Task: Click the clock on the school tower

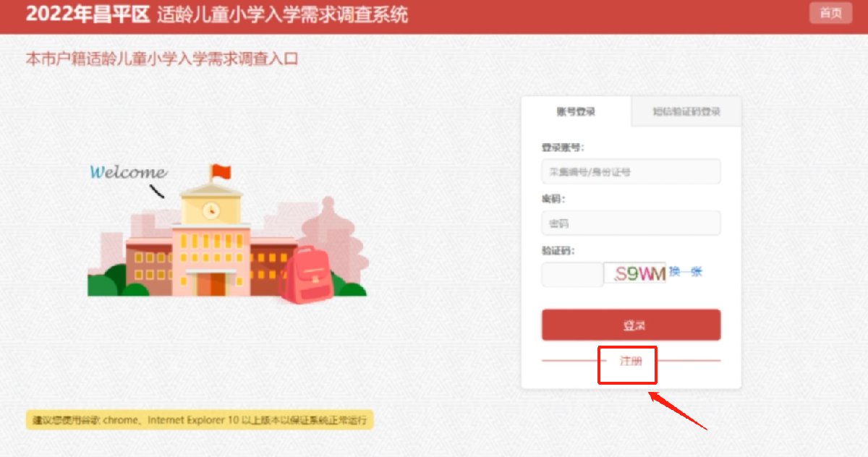Action: (x=210, y=210)
